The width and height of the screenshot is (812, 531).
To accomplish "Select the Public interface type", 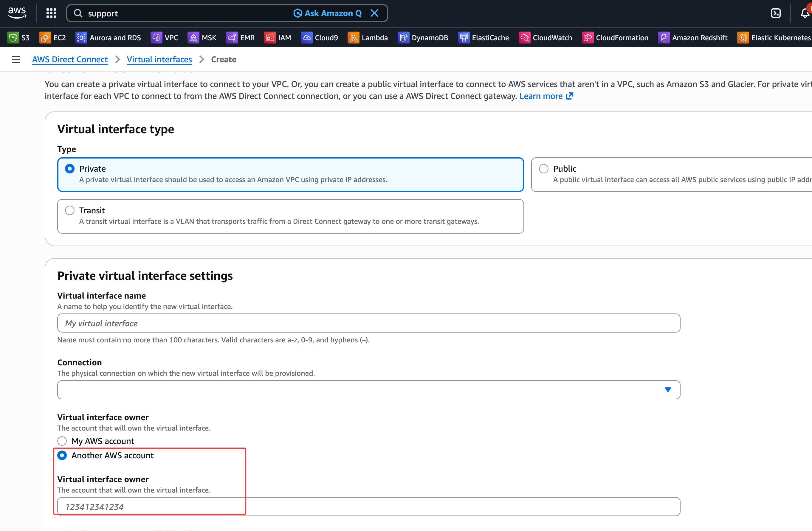I will coord(543,169).
